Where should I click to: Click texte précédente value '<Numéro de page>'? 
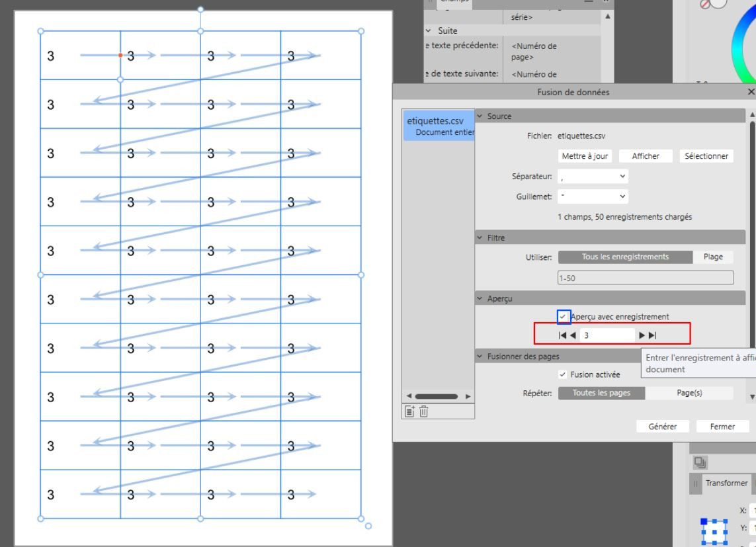point(534,52)
